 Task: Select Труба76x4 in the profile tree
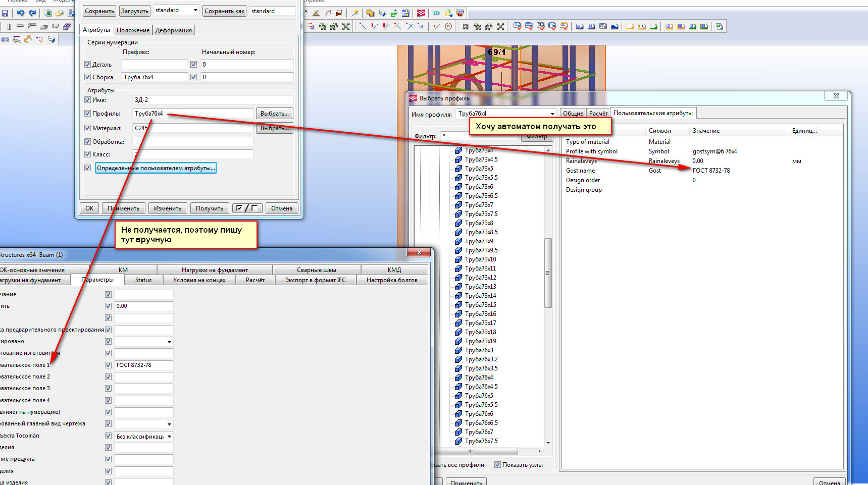[479, 378]
